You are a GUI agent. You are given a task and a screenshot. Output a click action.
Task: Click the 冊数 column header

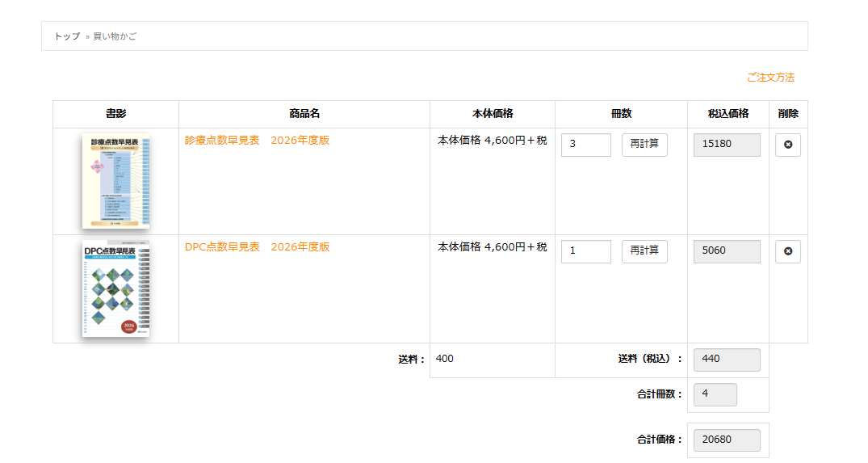click(621, 114)
